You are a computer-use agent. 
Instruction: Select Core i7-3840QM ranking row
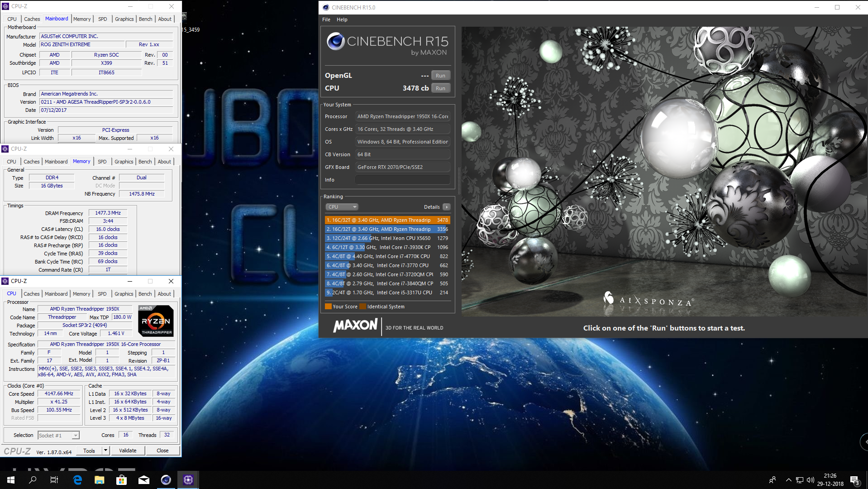(x=387, y=283)
